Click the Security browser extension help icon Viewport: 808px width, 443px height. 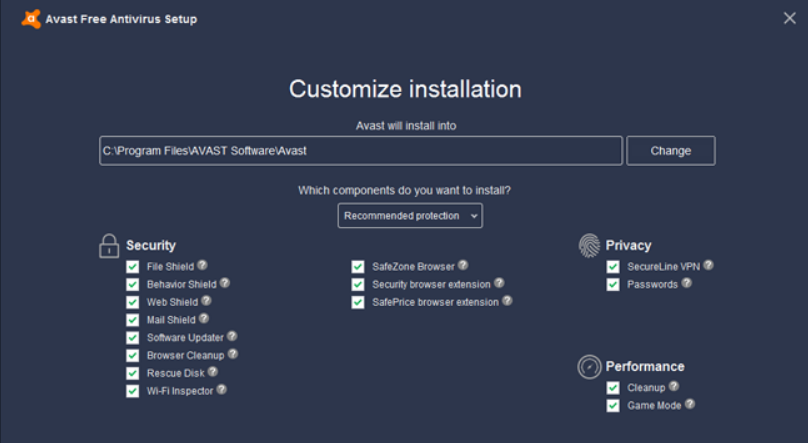(499, 283)
